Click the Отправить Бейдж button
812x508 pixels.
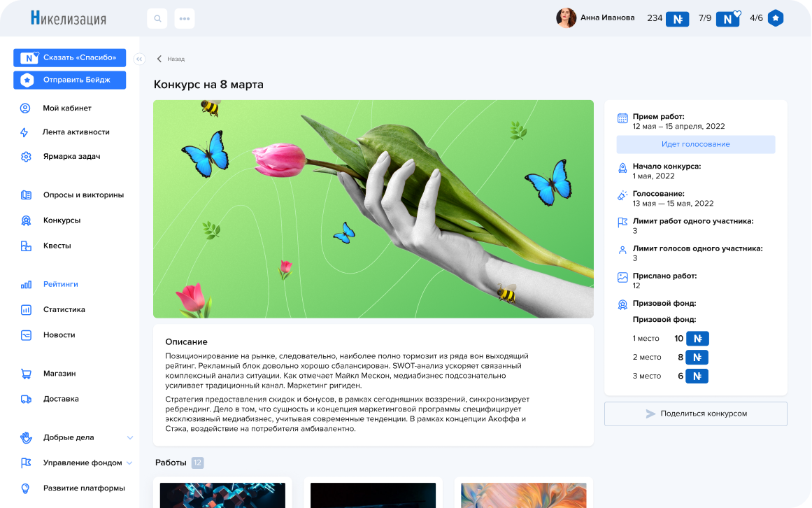click(69, 80)
